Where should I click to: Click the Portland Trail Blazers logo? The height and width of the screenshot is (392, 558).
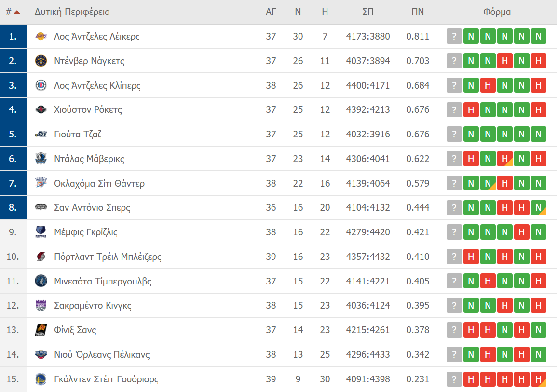pyautogui.click(x=41, y=257)
